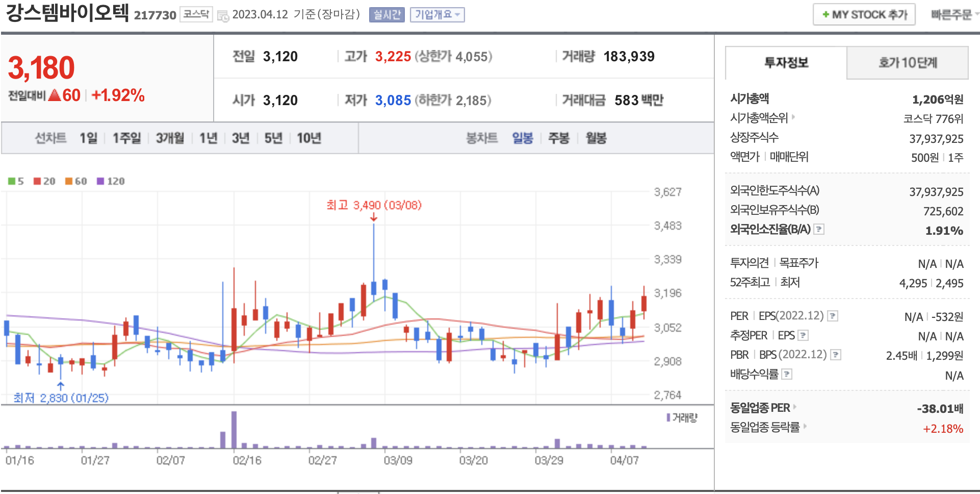The width and height of the screenshot is (980, 494).
Task: Show the 10년 line chart
Action: pos(309,138)
